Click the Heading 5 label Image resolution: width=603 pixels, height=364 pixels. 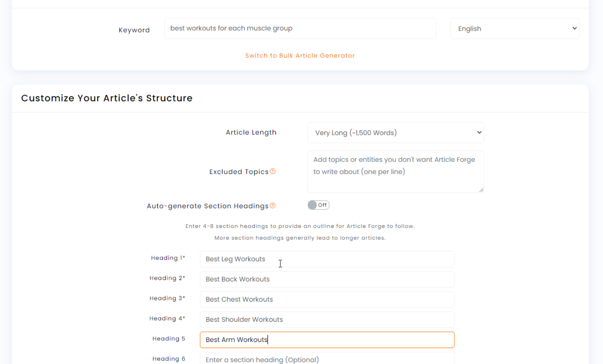coord(169,339)
